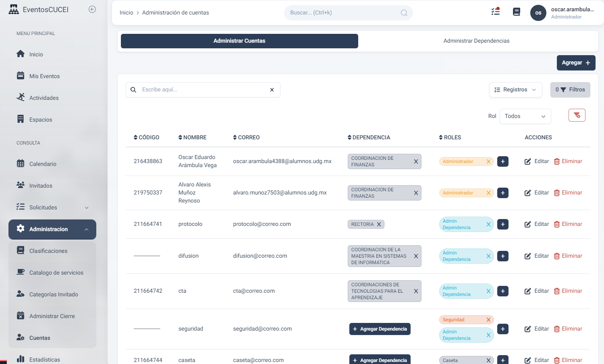Open the tasks checklist notification icon
604x364 pixels.
[x=495, y=12]
